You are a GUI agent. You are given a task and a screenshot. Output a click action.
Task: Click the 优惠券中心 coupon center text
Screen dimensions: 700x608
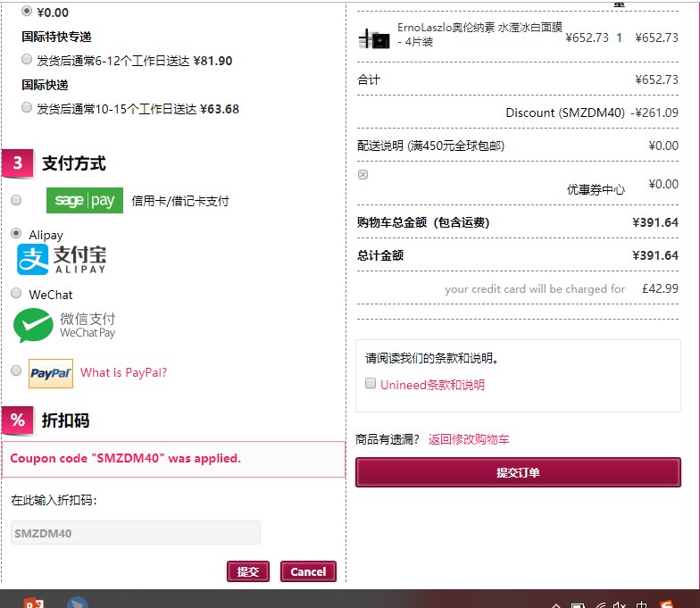596,189
